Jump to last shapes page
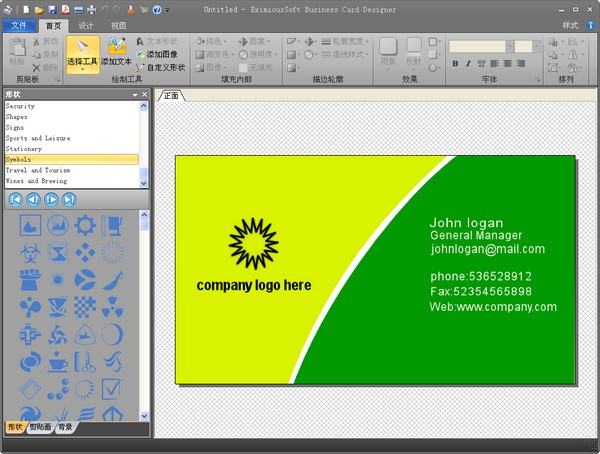600x454 pixels. [x=69, y=199]
